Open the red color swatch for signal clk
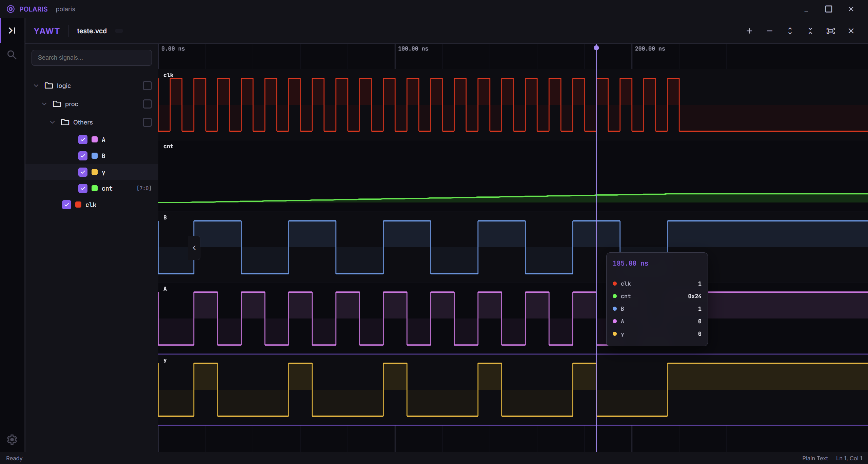 [78, 205]
